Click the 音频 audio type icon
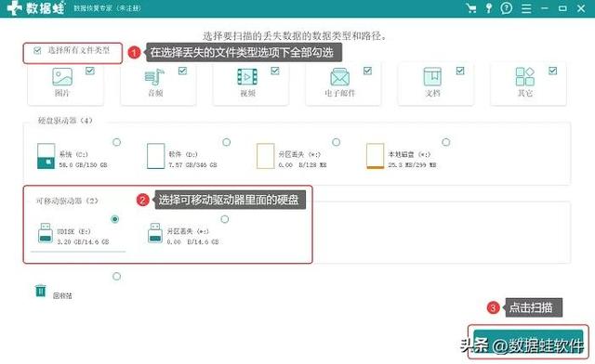This screenshot has width=595, height=364. (x=154, y=76)
